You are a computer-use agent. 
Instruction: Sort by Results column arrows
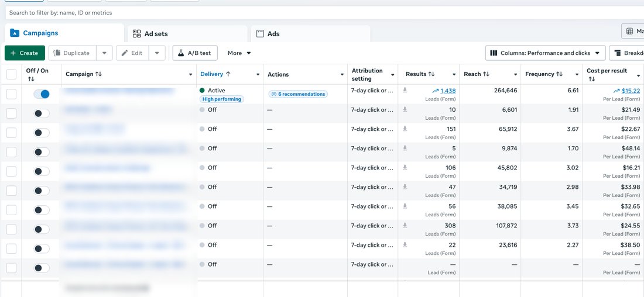431,74
